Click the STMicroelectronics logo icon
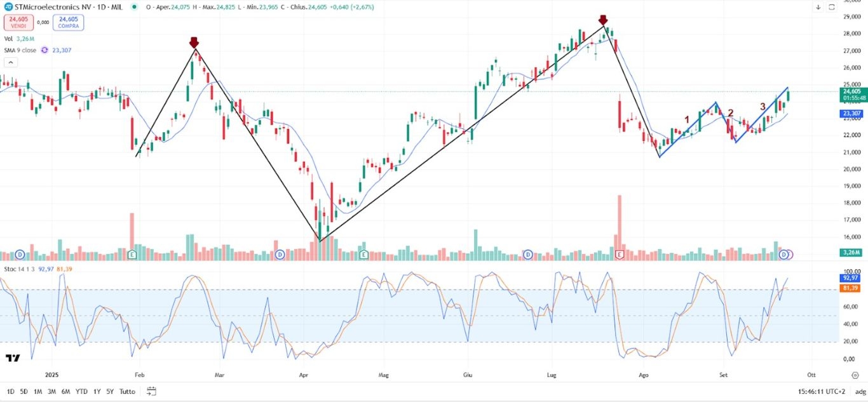The image size is (868, 402). pos(9,7)
